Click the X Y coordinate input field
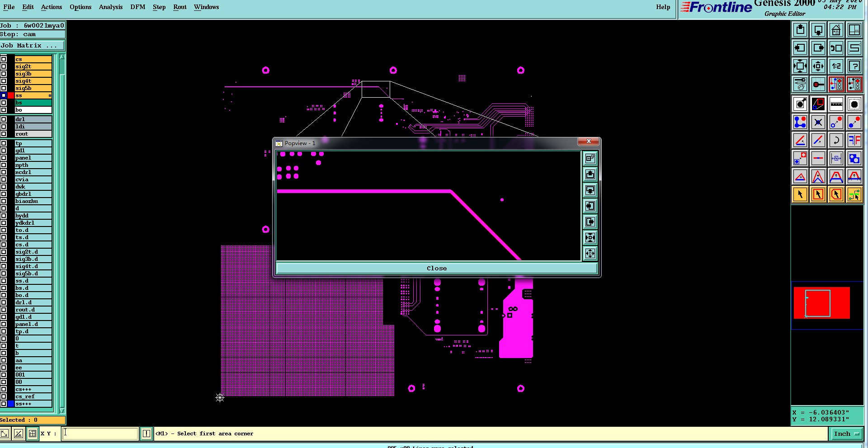Viewport: 868px width, 448px height. pos(100,434)
